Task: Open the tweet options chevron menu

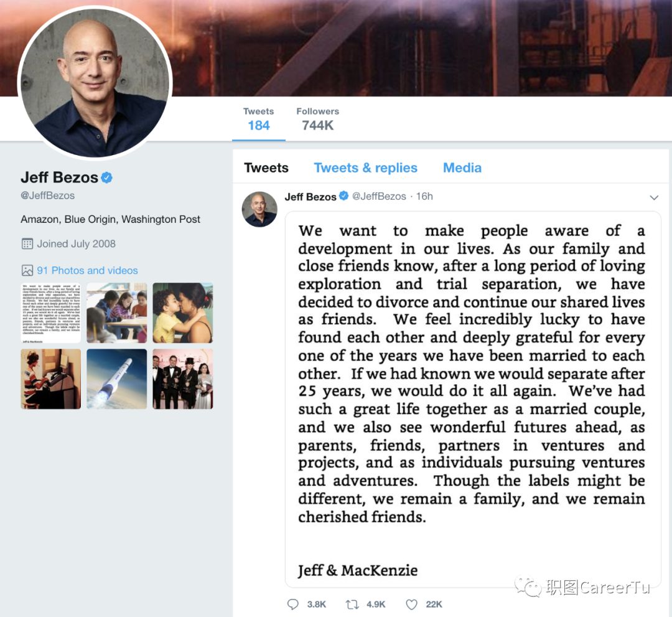Action: coord(653,197)
